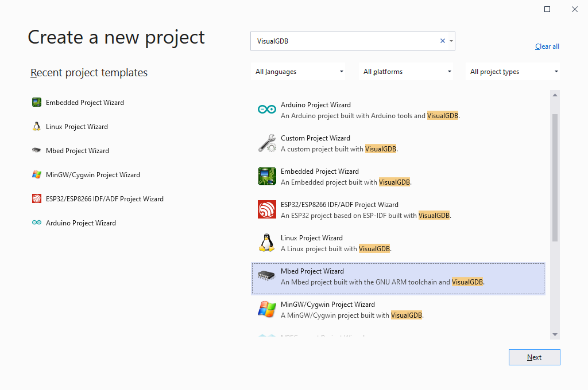588x390 pixels.
Task: Click description 'A MinGW/Cygwin project built with VisualGDB'
Action: point(352,315)
